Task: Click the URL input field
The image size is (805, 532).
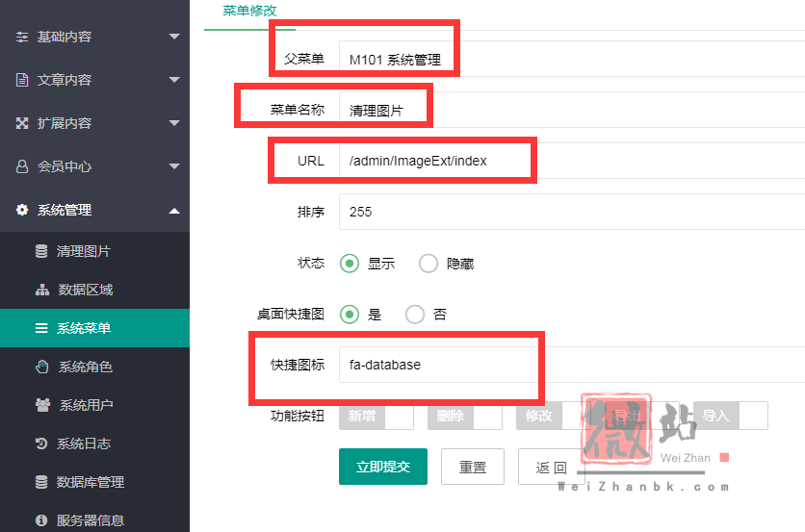Action: [x=572, y=161]
